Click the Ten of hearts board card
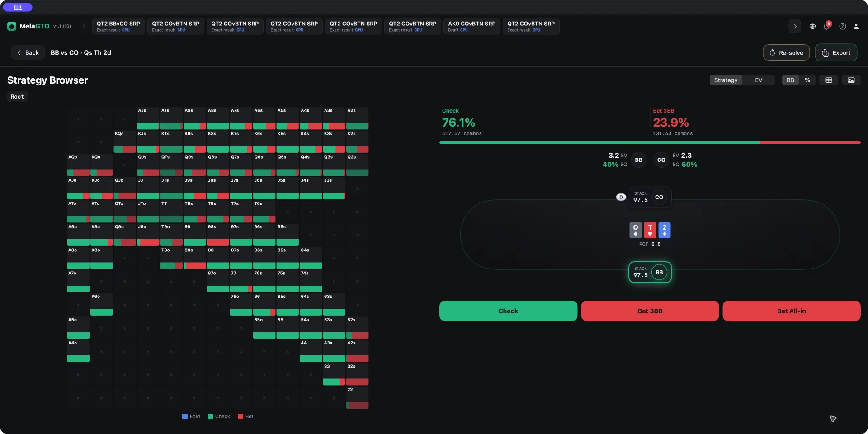Image resolution: width=868 pixels, height=434 pixels. [x=650, y=230]
